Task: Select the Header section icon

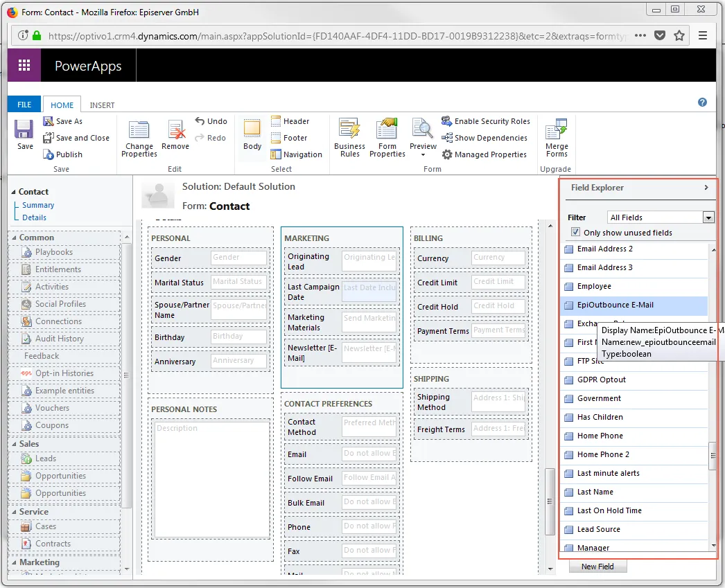Action: pyautogui.click(x=276, y=121)
